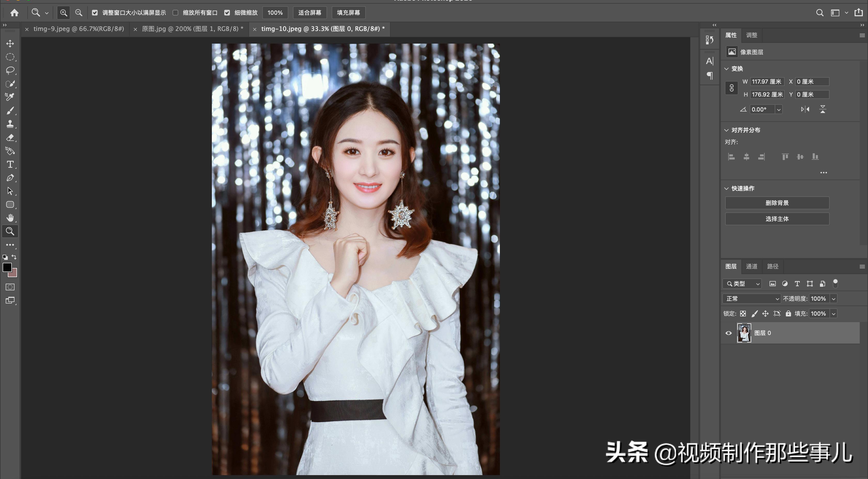Viewport: 868px width, 479px height.
Task: Select the Horizontal Type tool
Action: [x=10, y=164]
